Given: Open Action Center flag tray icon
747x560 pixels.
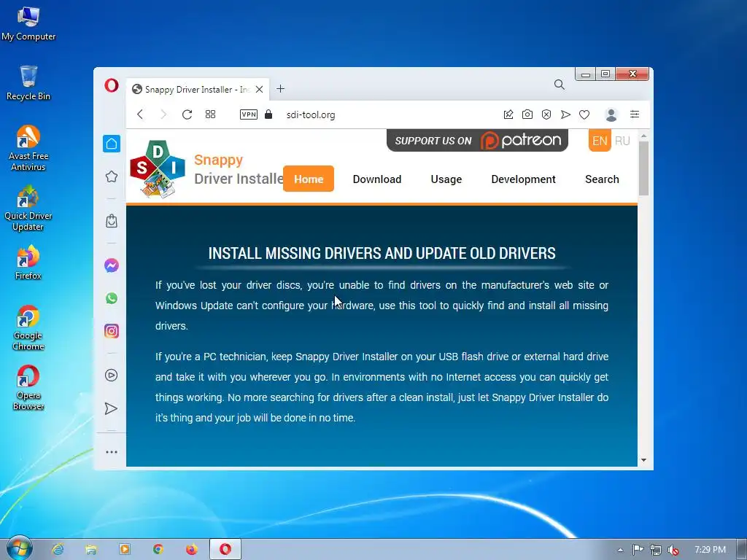Looking at the screenshot, I should (x=638, y=550).
